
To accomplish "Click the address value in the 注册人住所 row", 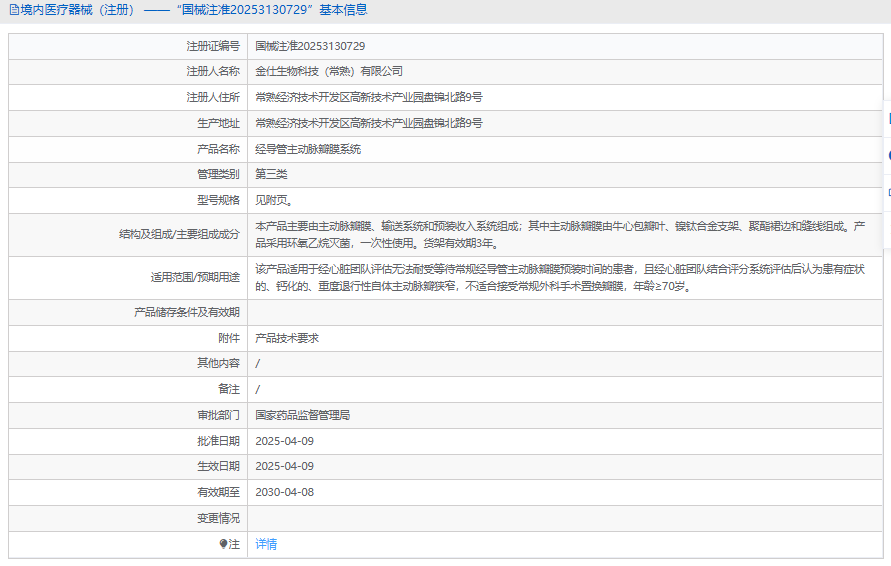I will (369, 97).
